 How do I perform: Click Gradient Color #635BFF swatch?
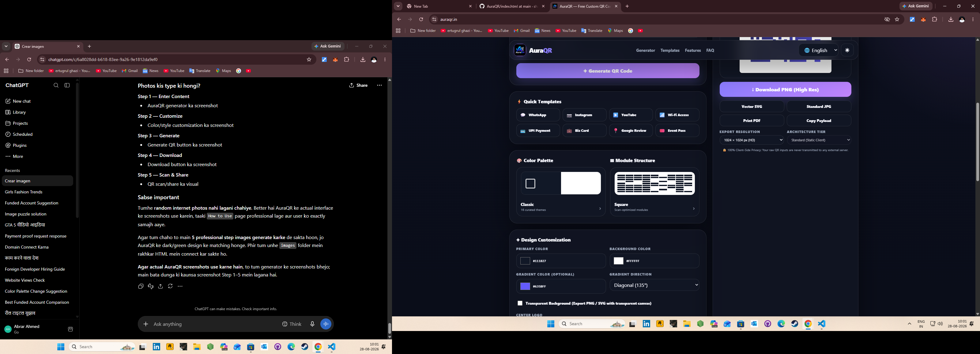[525, 286]
